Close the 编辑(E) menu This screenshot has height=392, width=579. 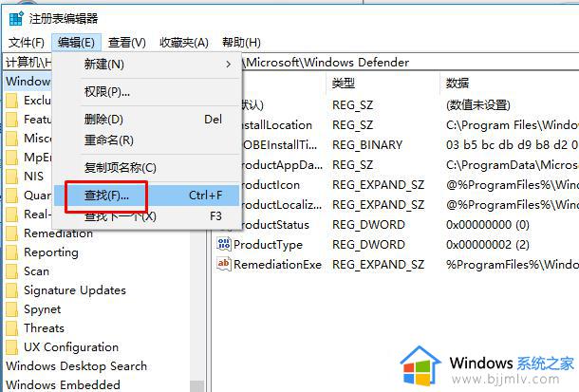pos(76,43)
